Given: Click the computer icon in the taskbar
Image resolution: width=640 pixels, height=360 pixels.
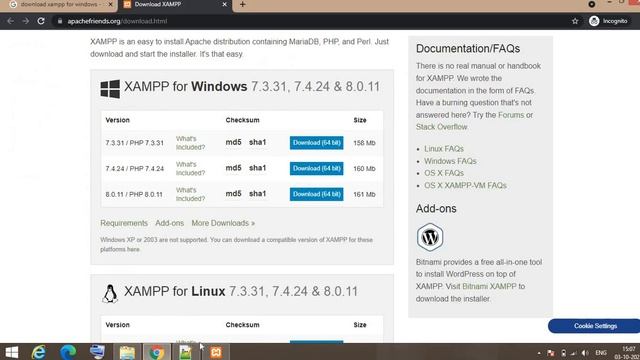Looking at the screenshot, I should point(98,352).
